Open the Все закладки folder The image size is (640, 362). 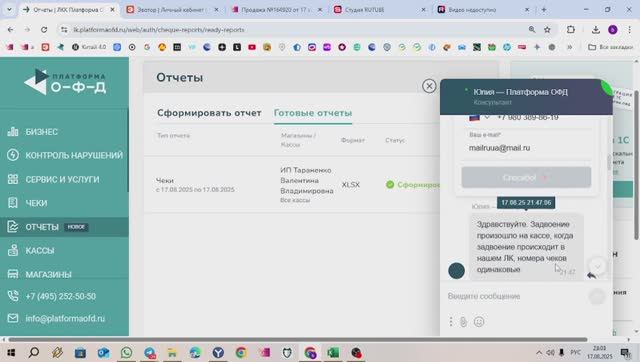611,47
